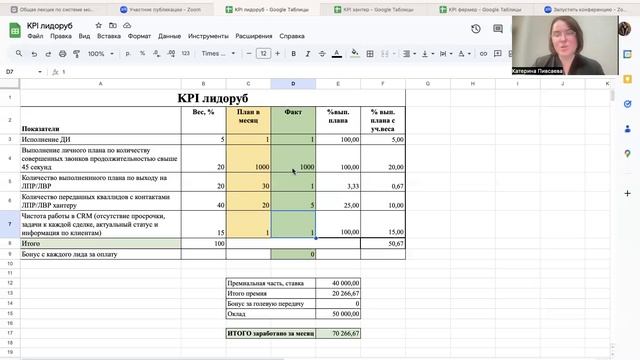The height and width of the screenshot is (360, 640).
Task: Open the Правка menu
Action: [61, 36]
